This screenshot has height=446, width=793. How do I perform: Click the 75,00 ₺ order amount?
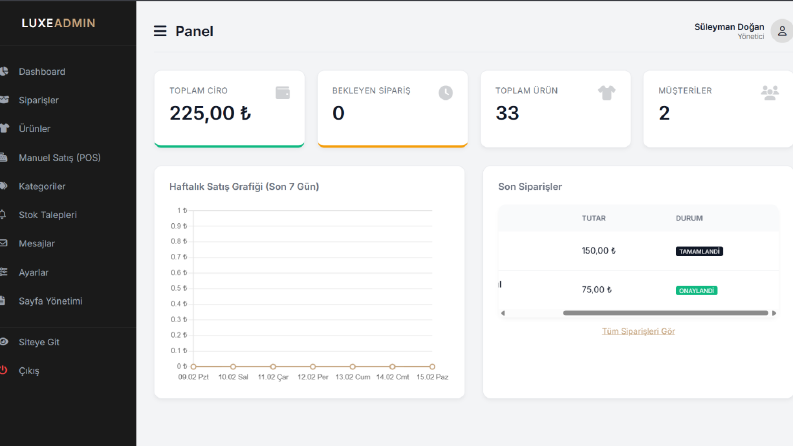click(596, 290)
